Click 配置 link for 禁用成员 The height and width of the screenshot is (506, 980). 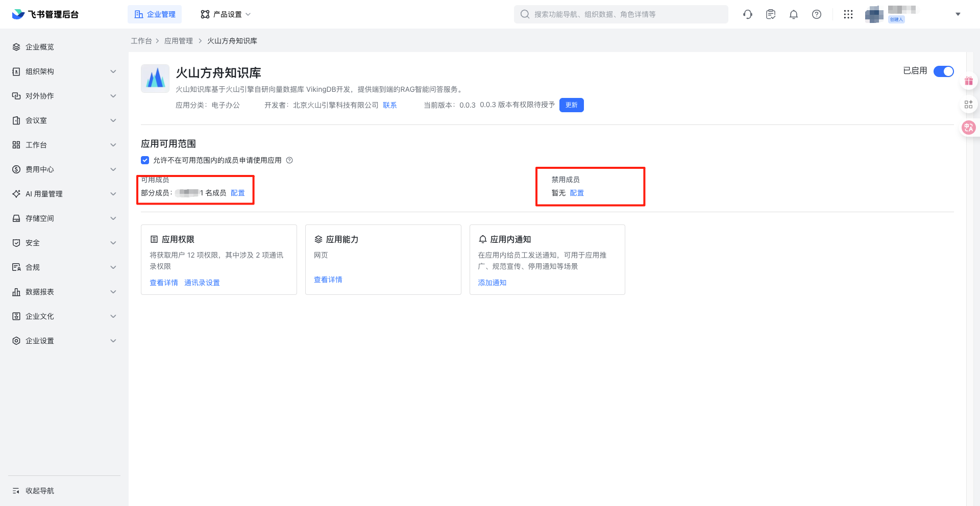577,193
